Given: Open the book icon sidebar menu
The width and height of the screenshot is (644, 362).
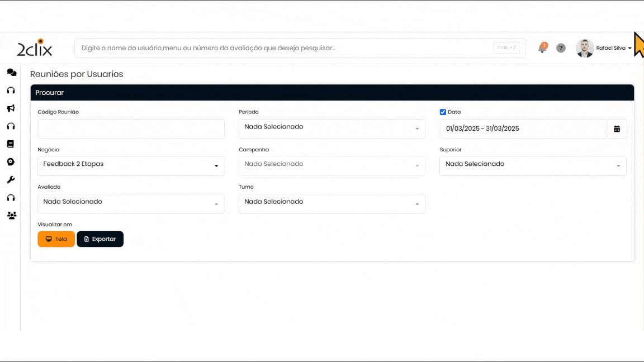Looking at the screenshot, I should coord(11,144).
